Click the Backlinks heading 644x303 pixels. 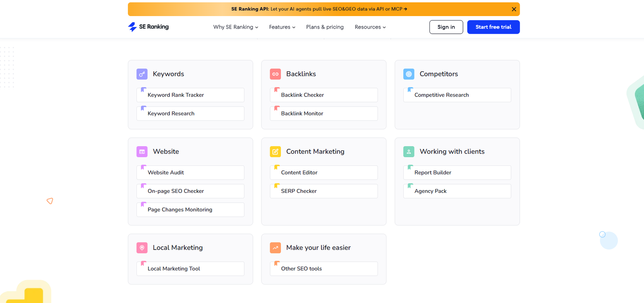(x=301, y=74)
